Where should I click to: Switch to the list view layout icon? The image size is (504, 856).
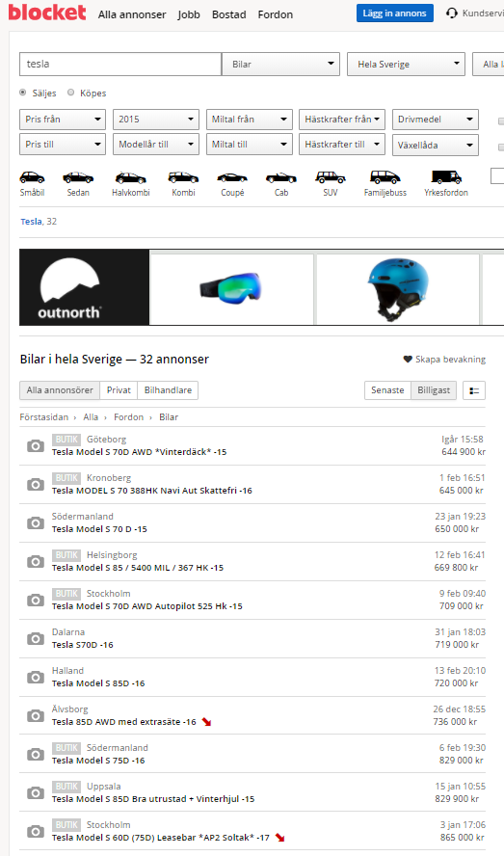pyautogui.click(x=474, y=390)
